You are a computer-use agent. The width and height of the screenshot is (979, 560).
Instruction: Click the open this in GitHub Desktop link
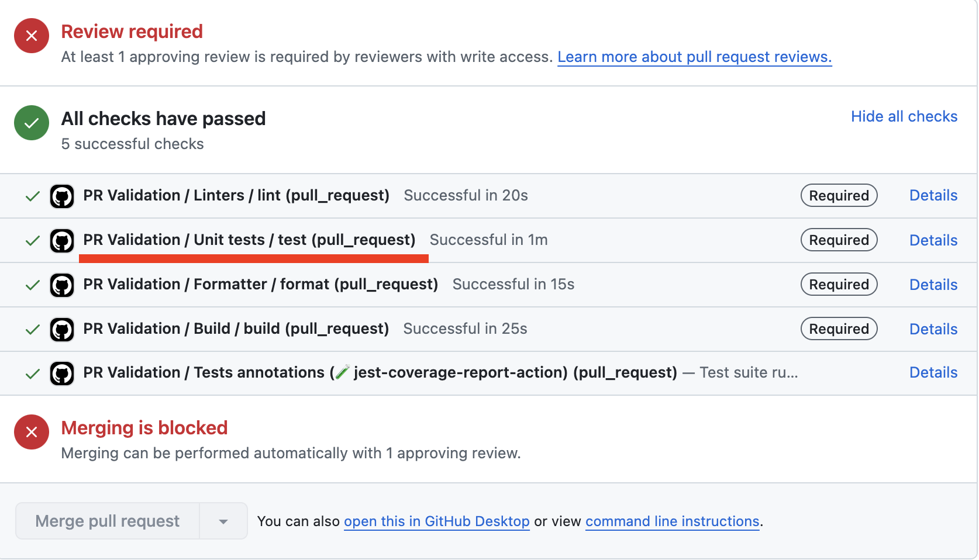coord(436,521)
